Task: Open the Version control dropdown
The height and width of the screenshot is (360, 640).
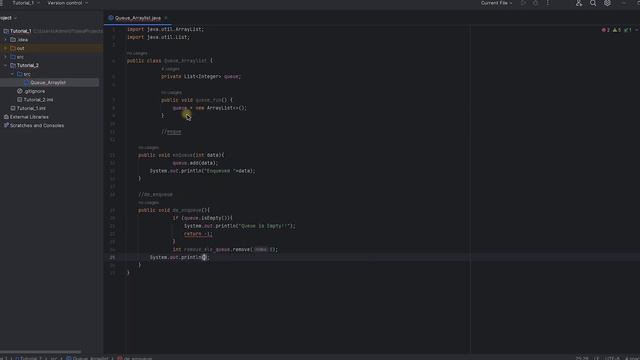Action: pos(67,3)
